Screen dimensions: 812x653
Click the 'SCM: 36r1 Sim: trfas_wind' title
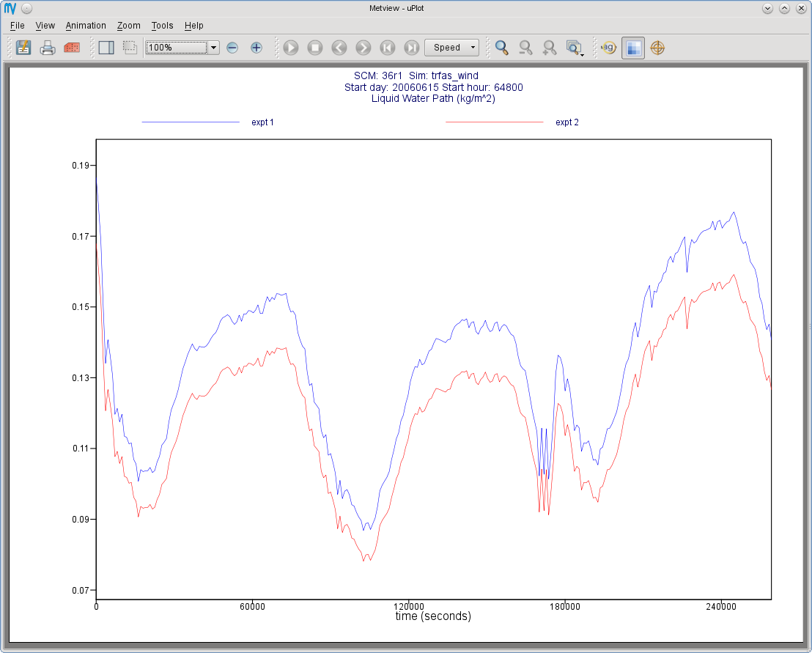[416, 75]
